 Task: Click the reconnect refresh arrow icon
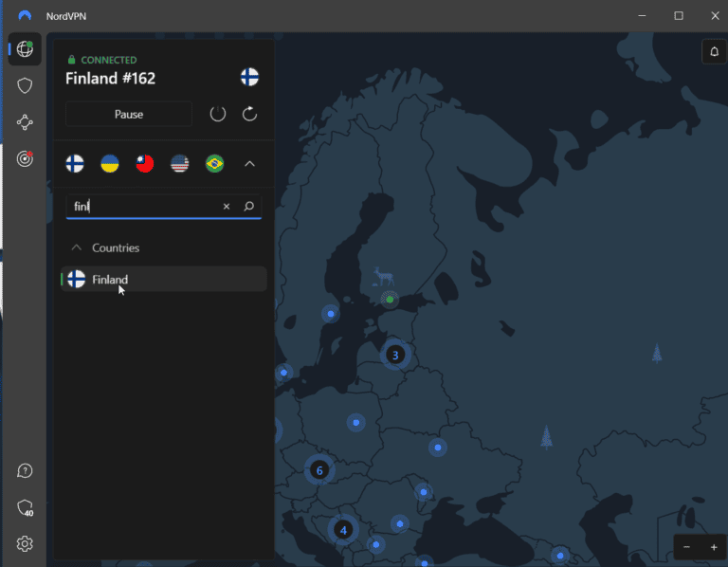point(249,114)
